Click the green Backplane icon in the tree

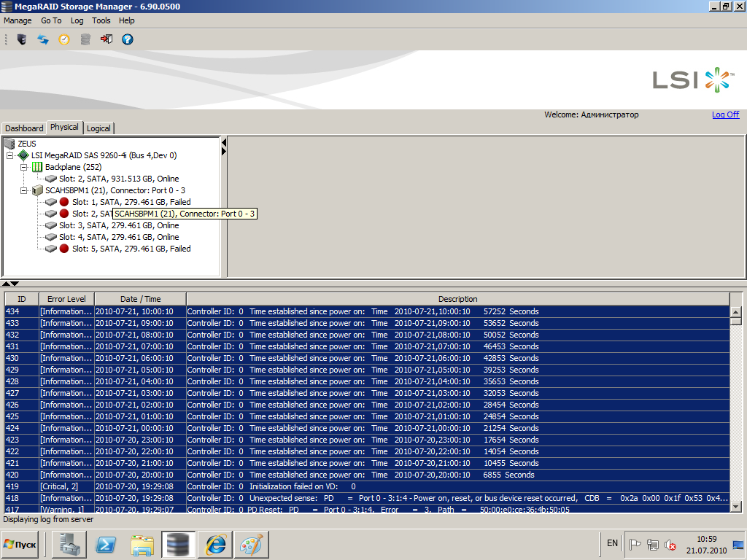click(x=37, y=167)
